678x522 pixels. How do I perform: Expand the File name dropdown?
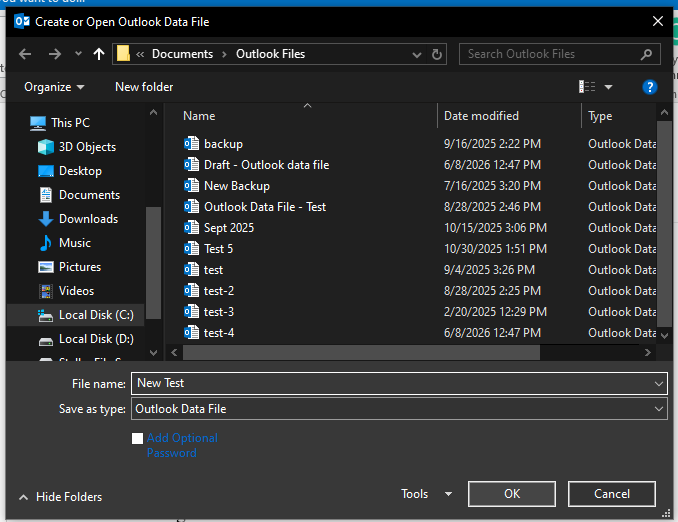659,384
